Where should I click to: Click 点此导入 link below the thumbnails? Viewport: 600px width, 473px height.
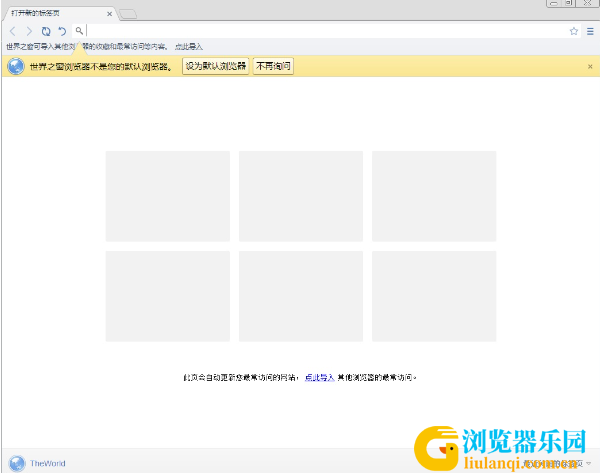coord(320,378)
